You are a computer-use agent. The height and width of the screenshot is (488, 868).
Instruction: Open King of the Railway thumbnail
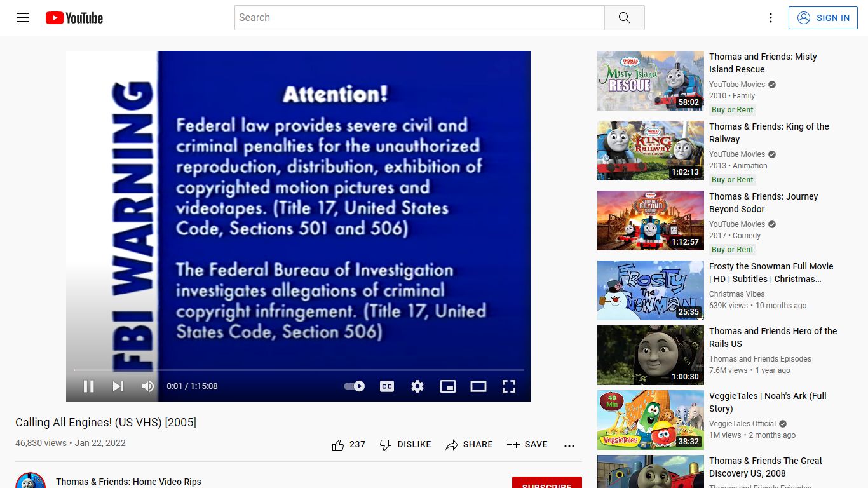(x=651, y=151)
